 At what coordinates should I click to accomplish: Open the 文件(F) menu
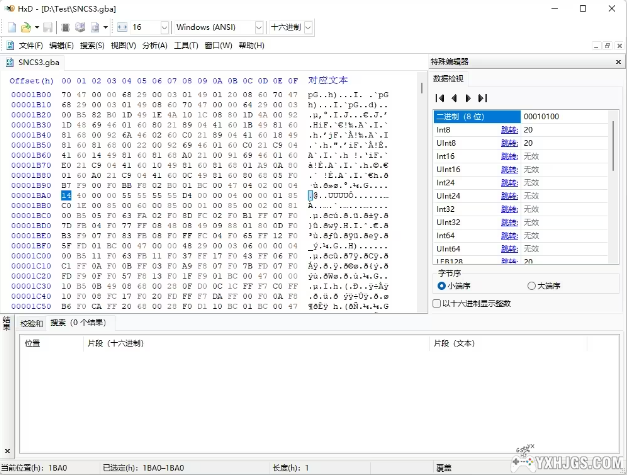point(30,46)
